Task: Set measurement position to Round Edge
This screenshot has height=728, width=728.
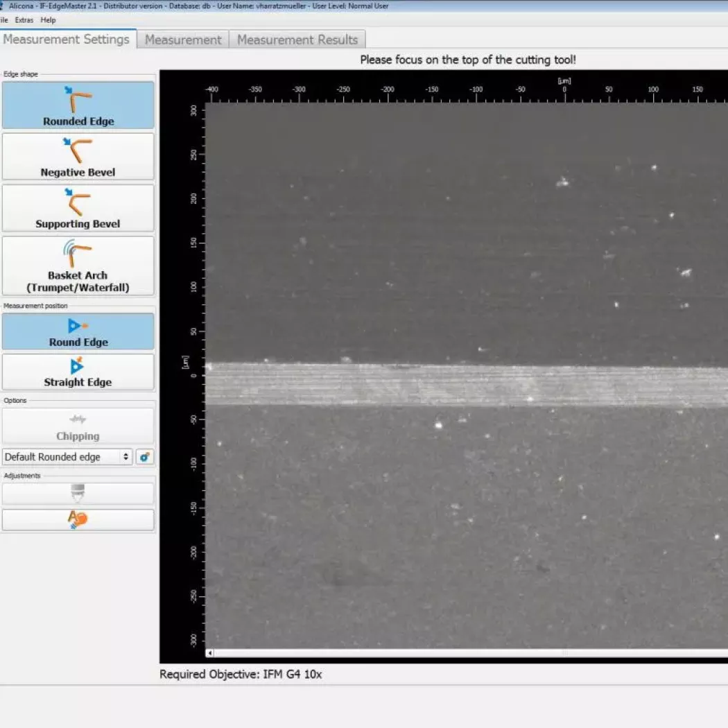Action: tap(78, 331)
